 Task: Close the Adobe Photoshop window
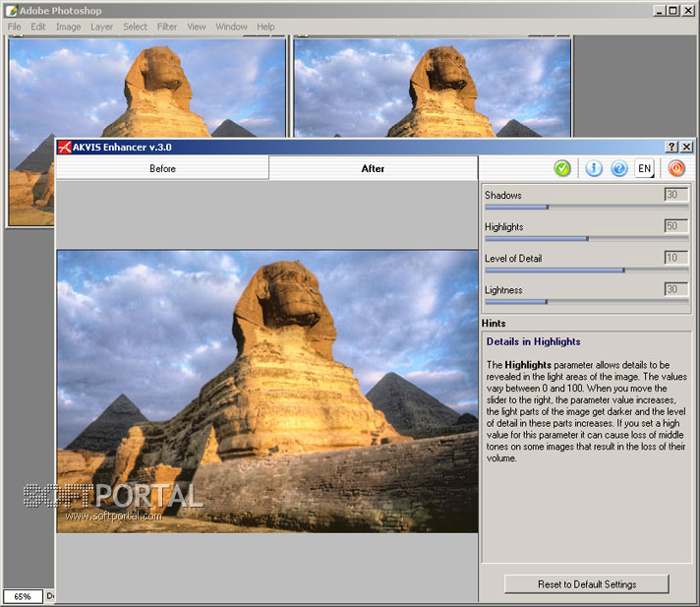click(688, 10)
